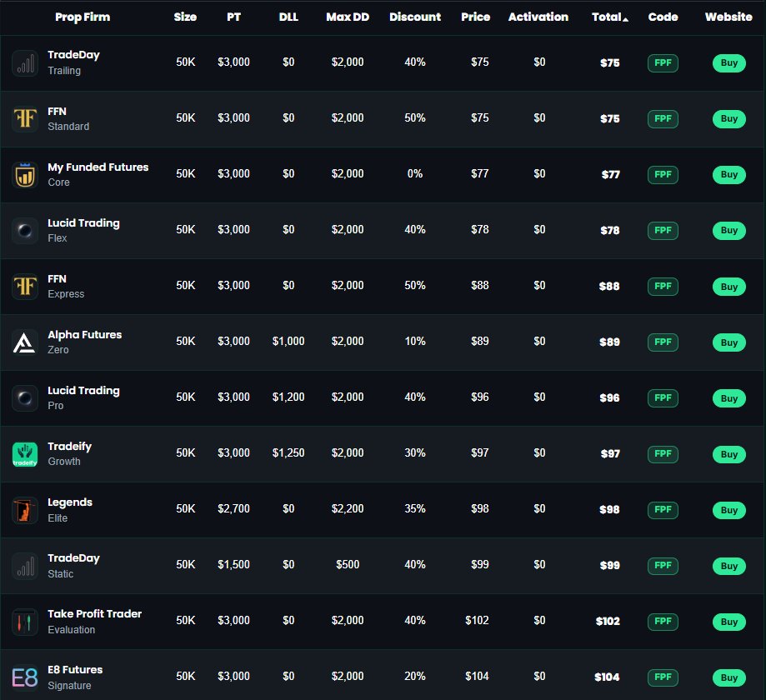Select the $2,700 profit target for Legends
Viewport: 766px width, 700px height.
click(x=233, y=508)
